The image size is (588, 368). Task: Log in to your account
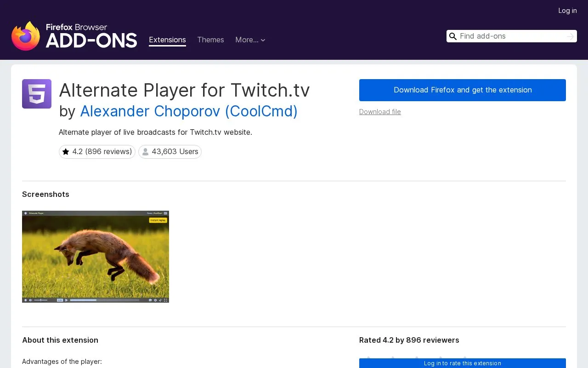click(567, 11)
